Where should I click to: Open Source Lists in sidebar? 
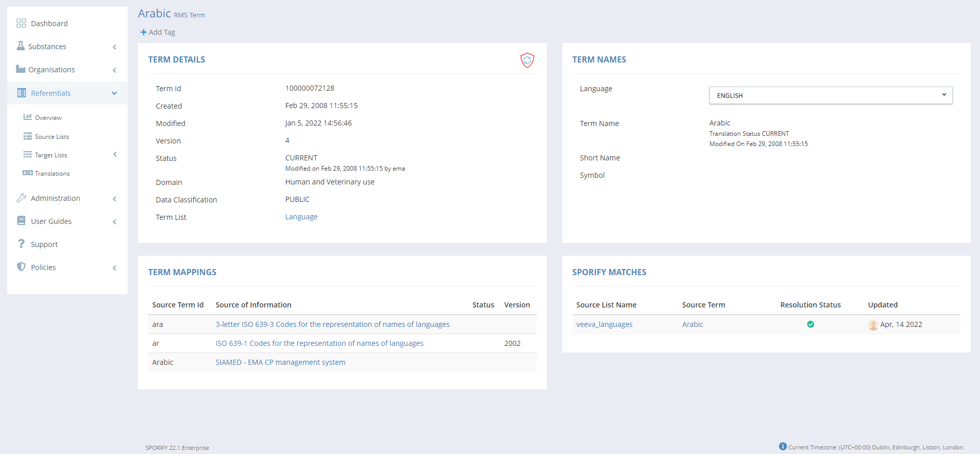coord(52,137)
